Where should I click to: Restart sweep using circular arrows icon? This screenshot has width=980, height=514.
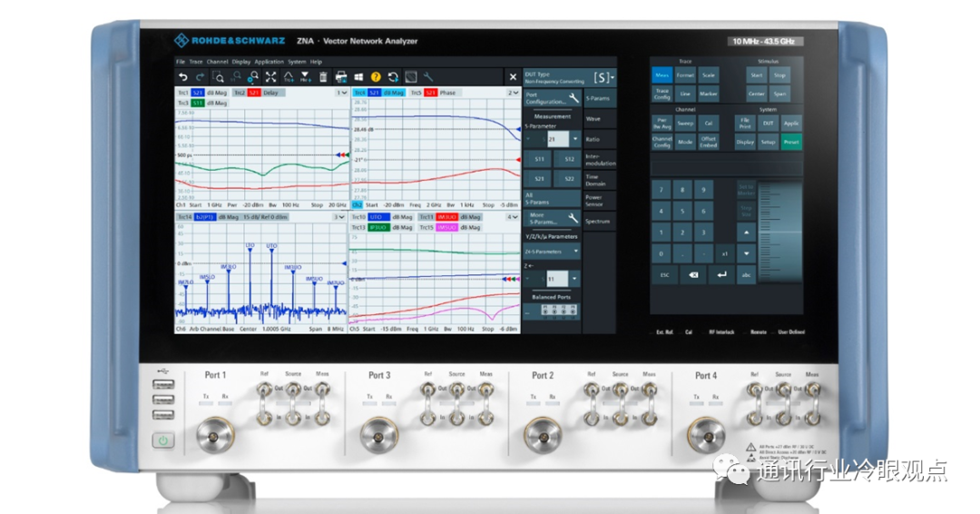(x=393, y=77)
